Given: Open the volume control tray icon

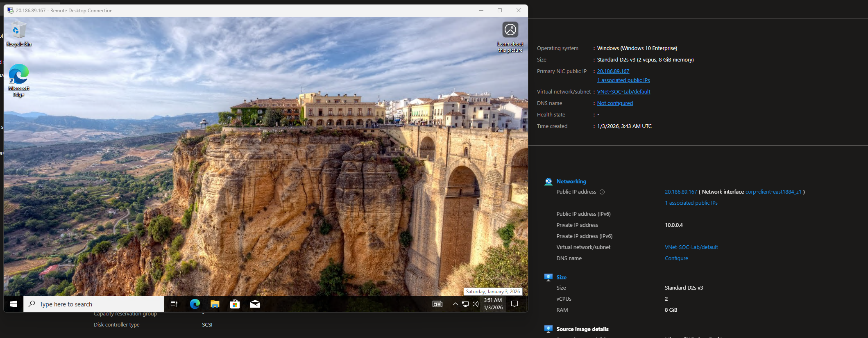Looking at the screenshot, I should click(475, 304).
